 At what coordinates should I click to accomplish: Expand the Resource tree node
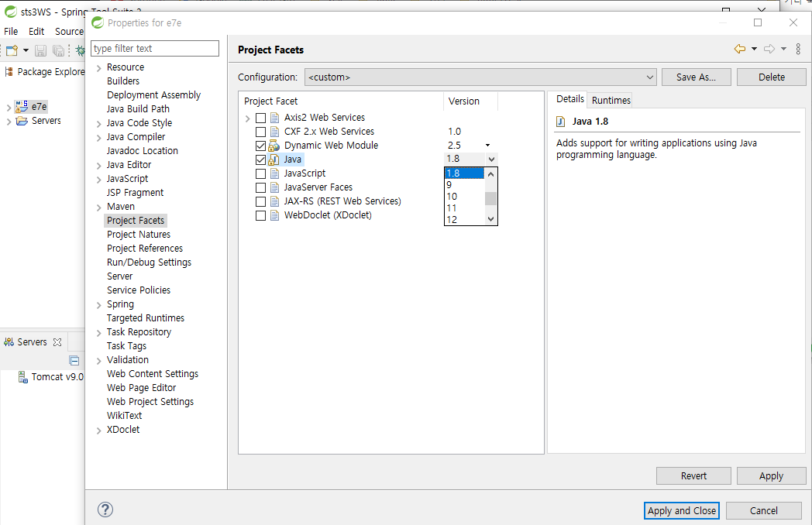tap(98, 68)
